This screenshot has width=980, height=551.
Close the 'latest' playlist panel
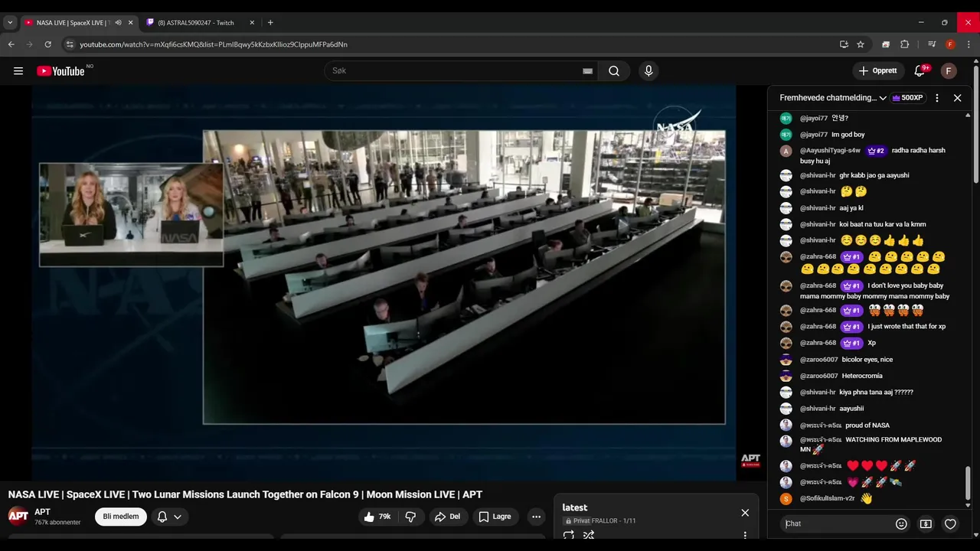point(745,513)
